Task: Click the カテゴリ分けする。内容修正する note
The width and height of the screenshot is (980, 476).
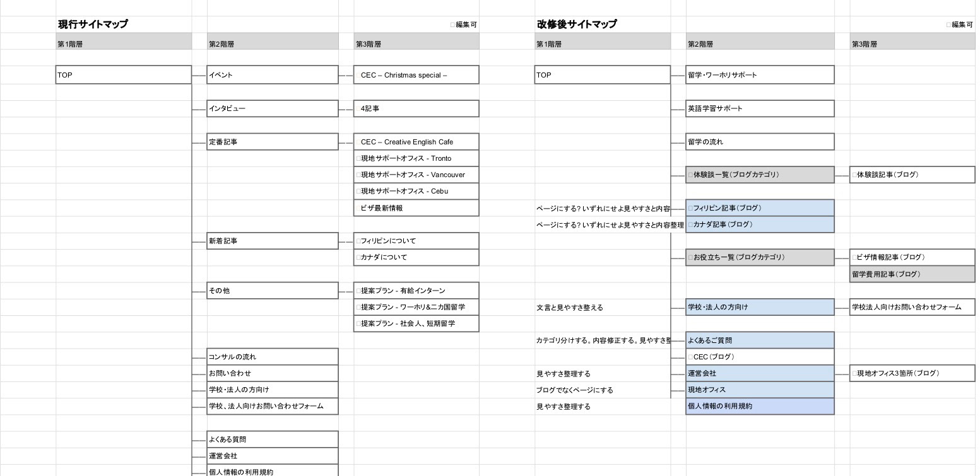Action: (x=603, y=340)
